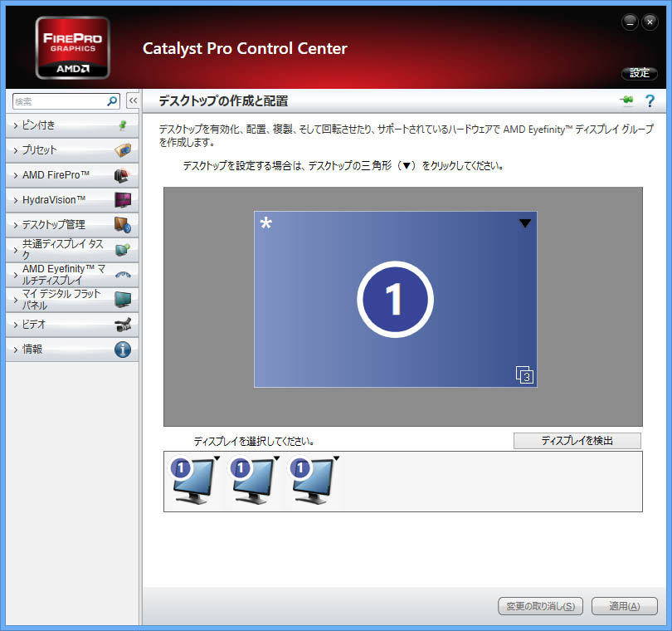Open ビデオ via its camcorder icon
Image resolution: width=672 pixels, height=631 pixels.
pos(123,325)
